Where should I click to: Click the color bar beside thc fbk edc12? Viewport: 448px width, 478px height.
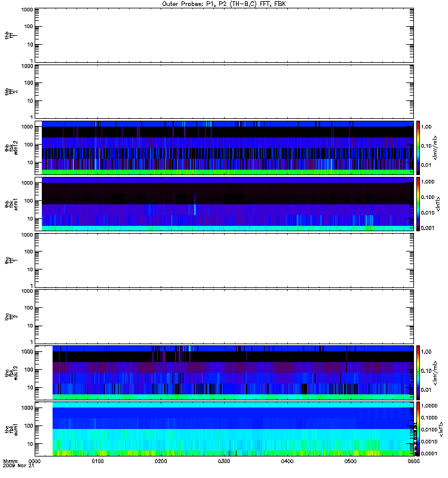tap(418, 373)
